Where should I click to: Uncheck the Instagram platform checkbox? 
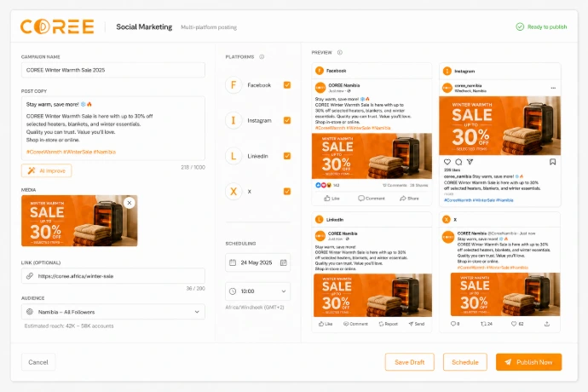pos(287,120)
